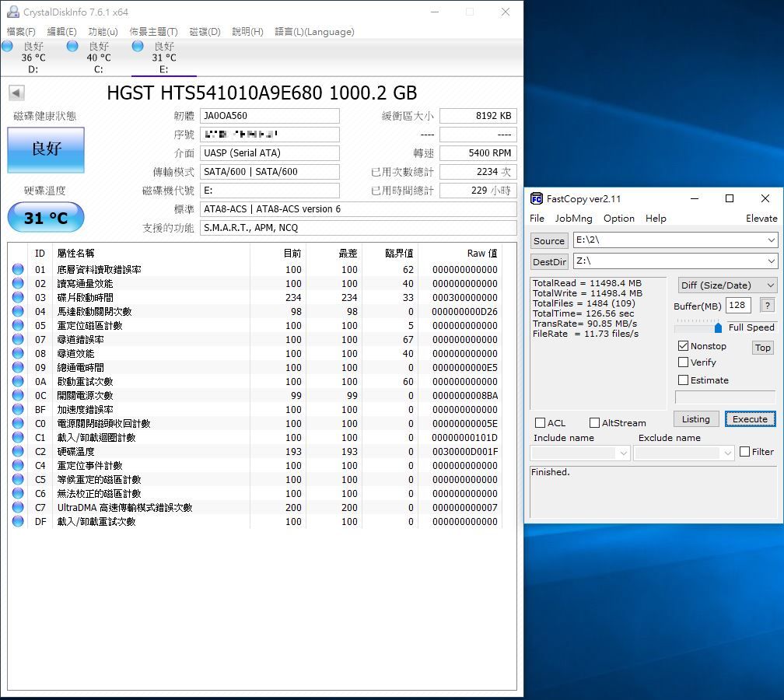This screenshot has height=700, width=784.
Task: Click the FastCopy FC title bar icon
Action: [537, 198]
